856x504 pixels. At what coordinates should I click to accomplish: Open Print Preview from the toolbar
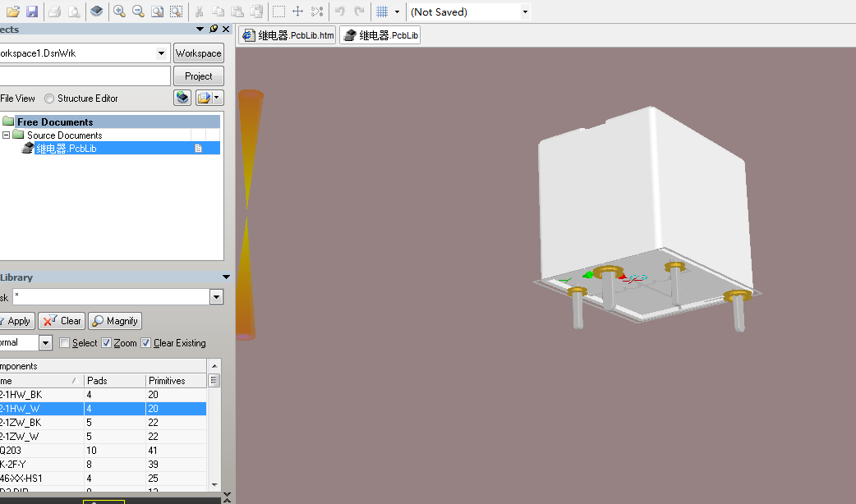(x=74, y=11)
